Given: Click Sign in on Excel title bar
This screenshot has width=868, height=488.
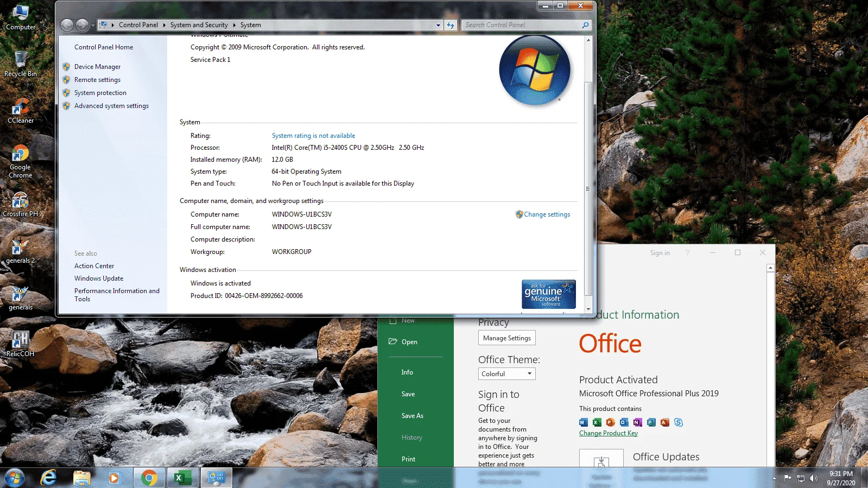Looking at the screenshot, I should pos(660,253).
